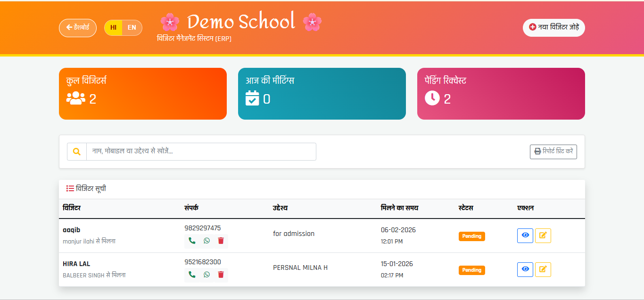Screen dimensions: 644x300
Task: Go back to डैशबोर्ड
Action: pos(78,28)
